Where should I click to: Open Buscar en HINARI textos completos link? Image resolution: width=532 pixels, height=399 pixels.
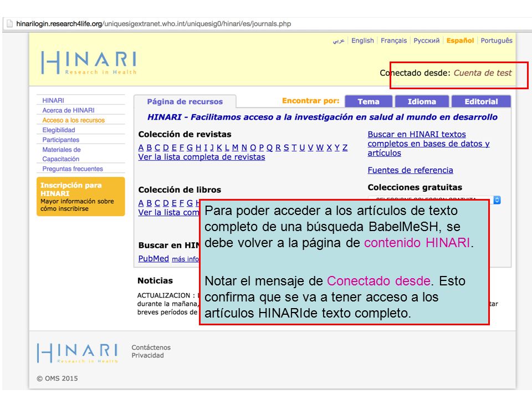tap(428, 144)
